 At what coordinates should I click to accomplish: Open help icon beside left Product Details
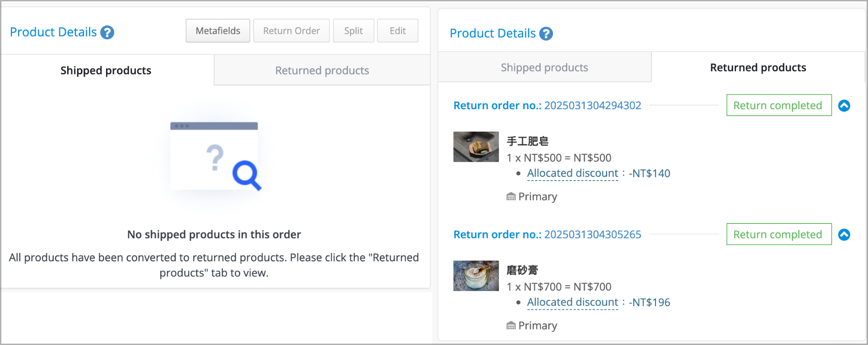(x=107, y=32)
